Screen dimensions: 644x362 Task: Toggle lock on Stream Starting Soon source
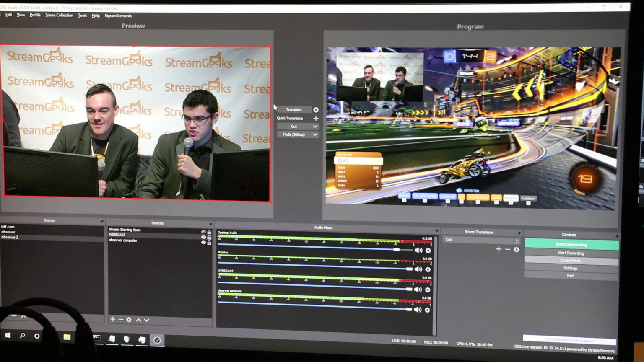(x=209, y=232)
